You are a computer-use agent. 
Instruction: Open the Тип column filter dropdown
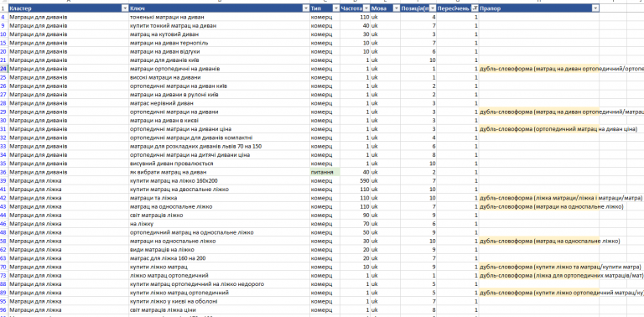point(336,8)
